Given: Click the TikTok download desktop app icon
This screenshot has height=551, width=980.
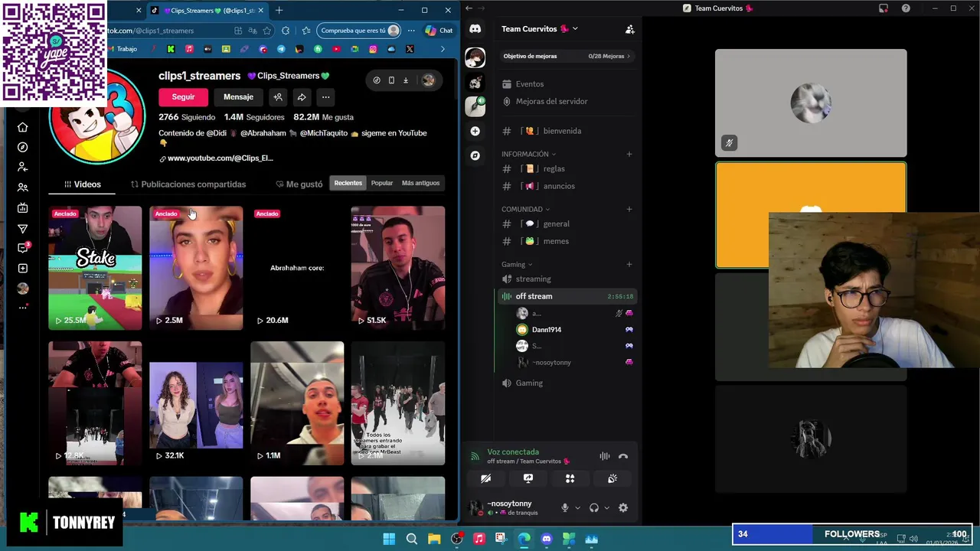Looking at the screenshot, I should coord(406,80).
